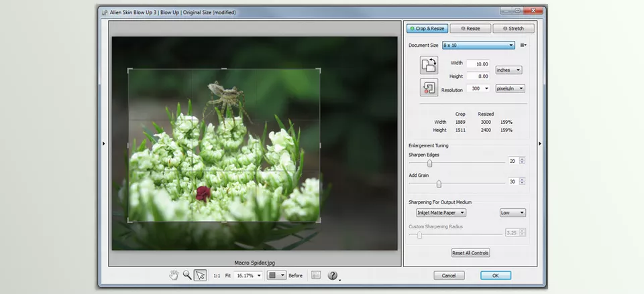Switch to Crop & Resize mode

[x=427, y=29]
